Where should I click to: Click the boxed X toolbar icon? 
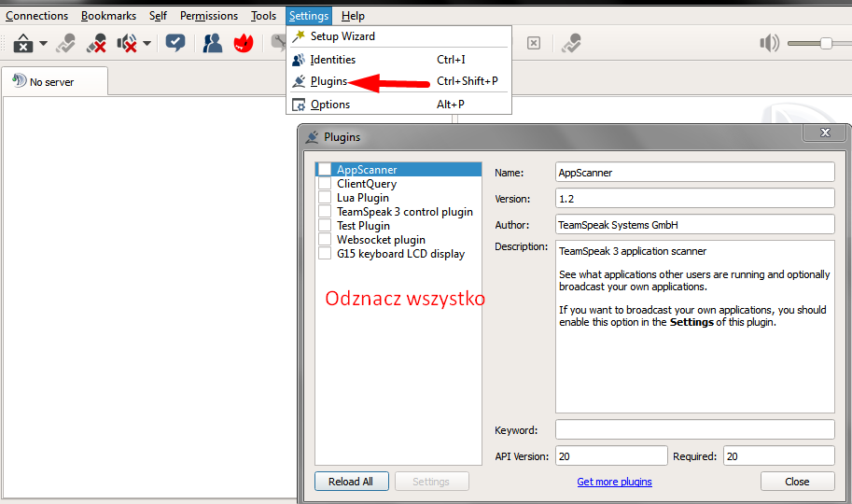[x=534, y=43]
